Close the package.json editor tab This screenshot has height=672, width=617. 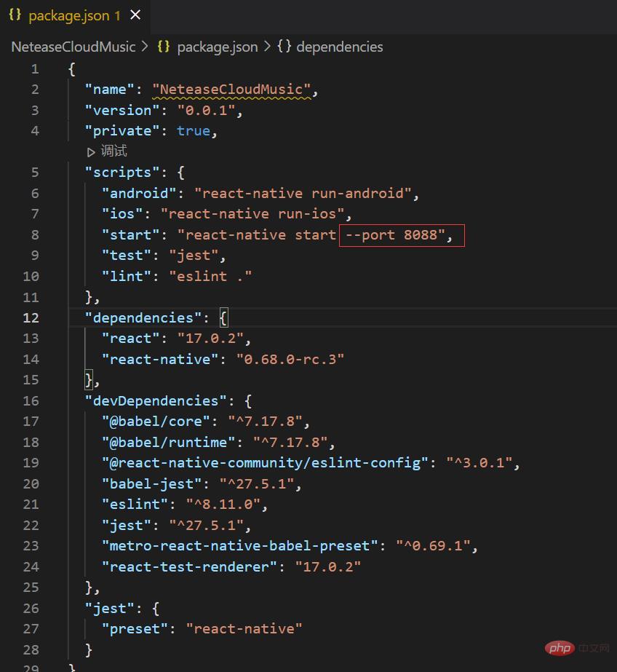pyautogui.click(x=135, y=15)
